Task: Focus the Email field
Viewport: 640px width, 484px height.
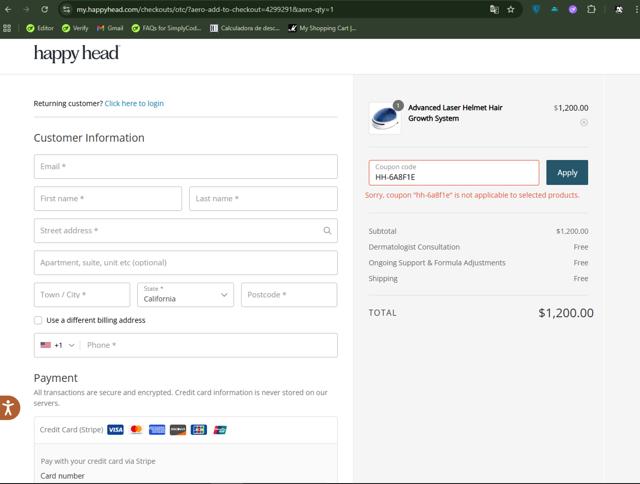Action: pyautogui.click(x=186, y=167)
